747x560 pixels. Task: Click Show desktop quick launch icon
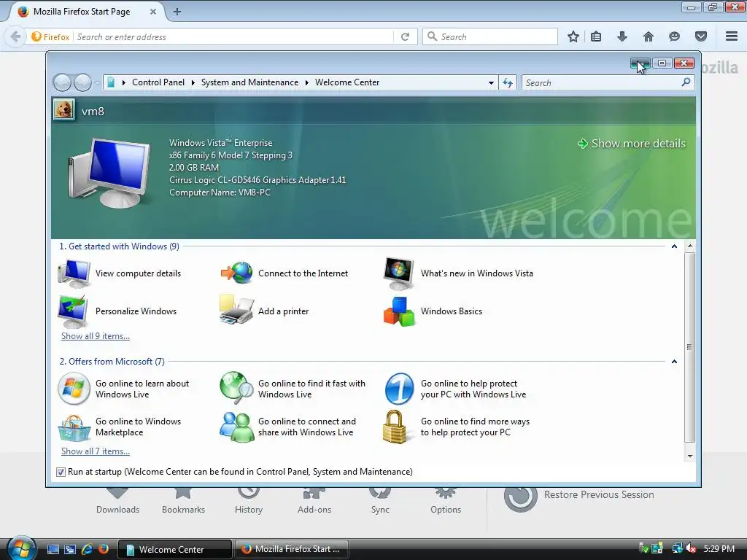pyautogui.click(x=53, y=549)
